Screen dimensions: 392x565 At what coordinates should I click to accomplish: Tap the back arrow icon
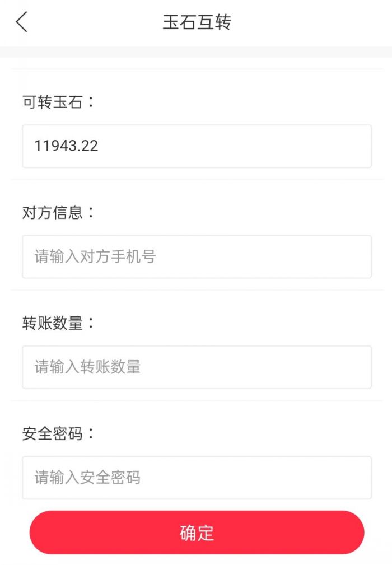click(x=22, y=22)
